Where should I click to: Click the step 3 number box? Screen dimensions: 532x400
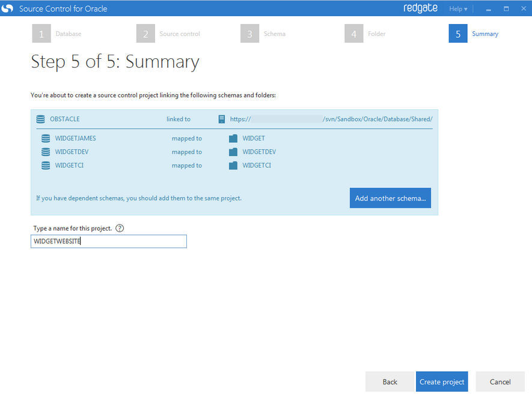coord(249,33)
